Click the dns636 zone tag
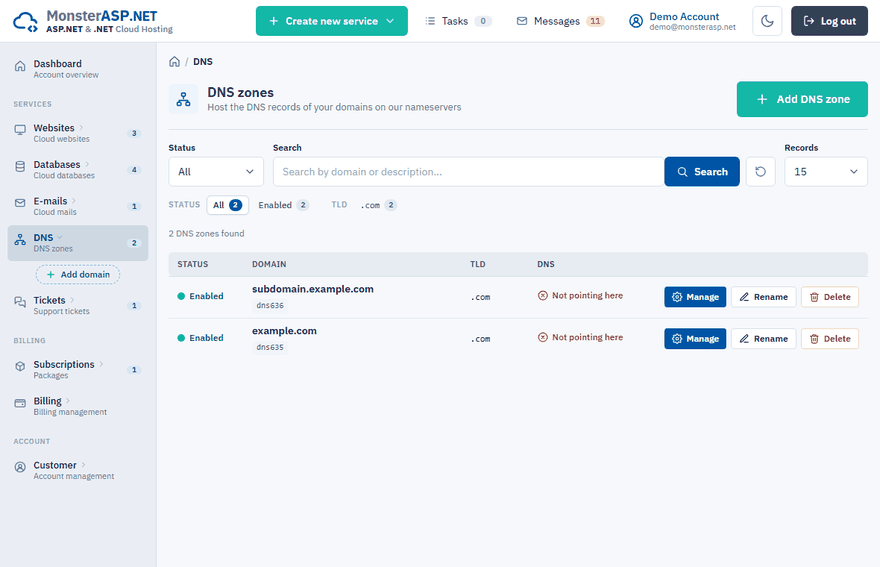This screenshot has height=567, width=880. coord(270,305)
